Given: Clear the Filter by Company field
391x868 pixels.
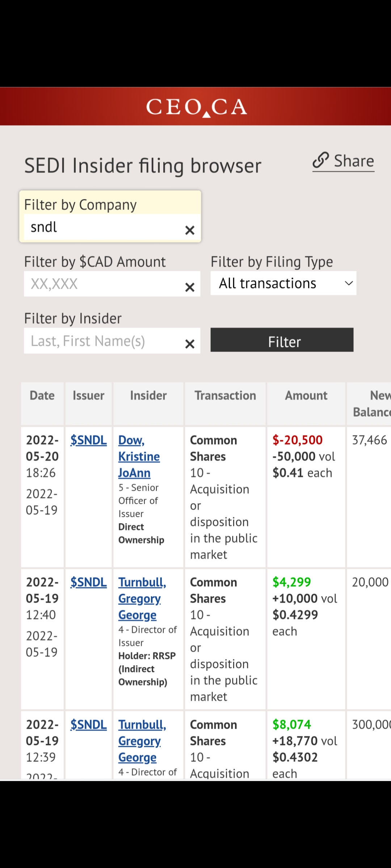Looking at the screenshot, I should pyautogui.click(x=190, y=230).
